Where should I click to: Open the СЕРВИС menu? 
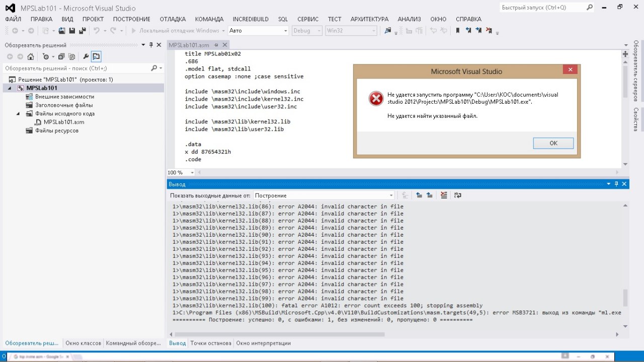(x=307, y=19)
